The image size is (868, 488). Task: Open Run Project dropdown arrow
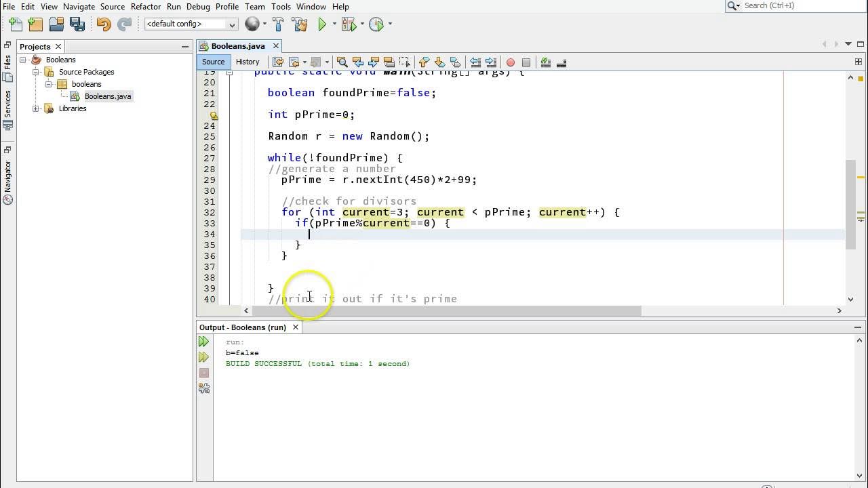coord(334,24)
